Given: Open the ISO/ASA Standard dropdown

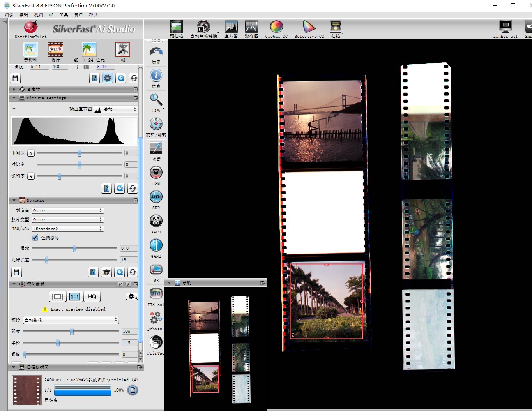Looking at the screenshot, I should 68,229.
